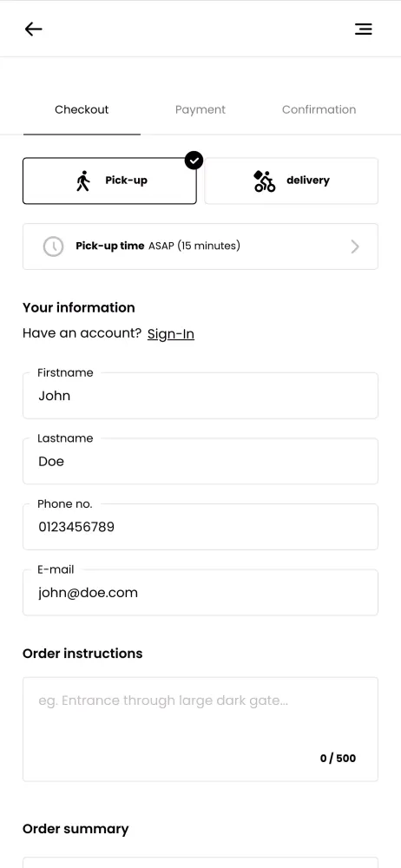This screenshot has height=868, width=401.
Task: Click the 0 / 500 character counter
Action: point(338,759)
